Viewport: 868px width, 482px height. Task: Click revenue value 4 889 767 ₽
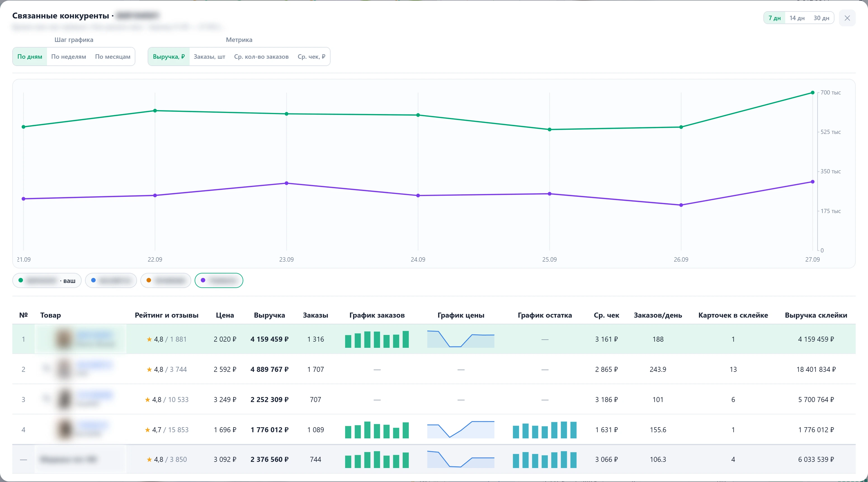tap(269, 370)
